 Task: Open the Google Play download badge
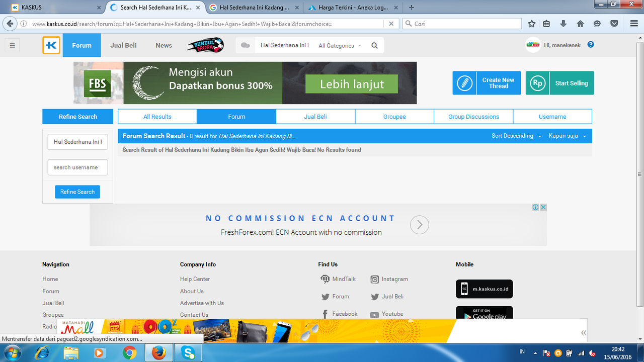[485, 313]
